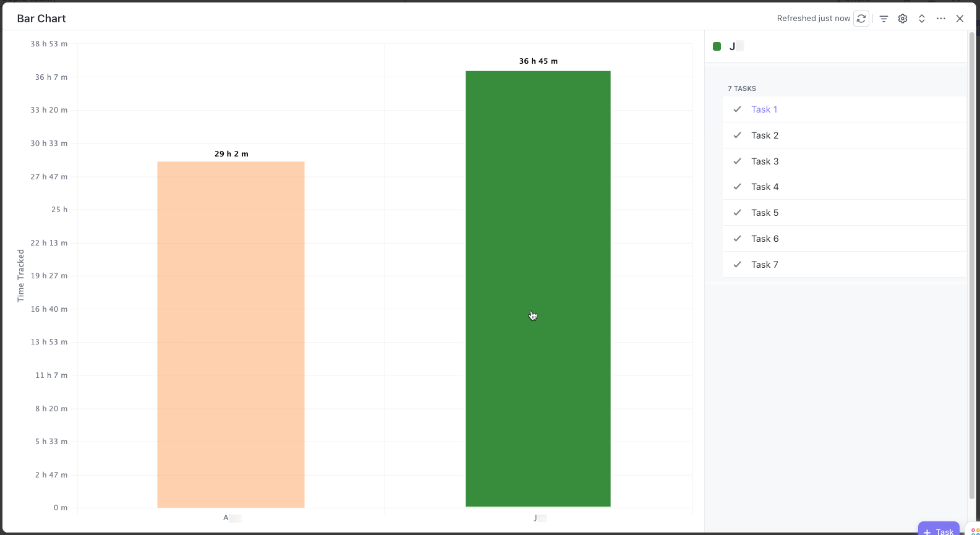
Task: Open the widget settings gear
Action: click(x=902, y=19)
